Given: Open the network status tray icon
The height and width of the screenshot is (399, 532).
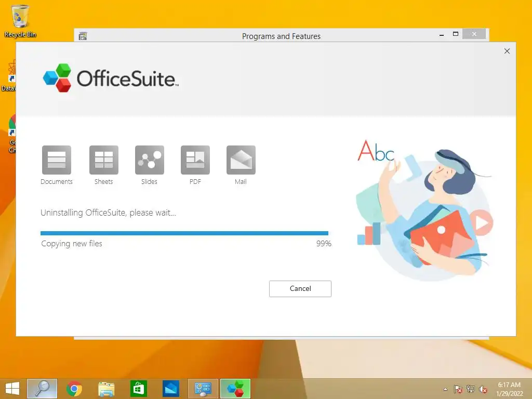Looking at the screenshot, I should 471,389.
